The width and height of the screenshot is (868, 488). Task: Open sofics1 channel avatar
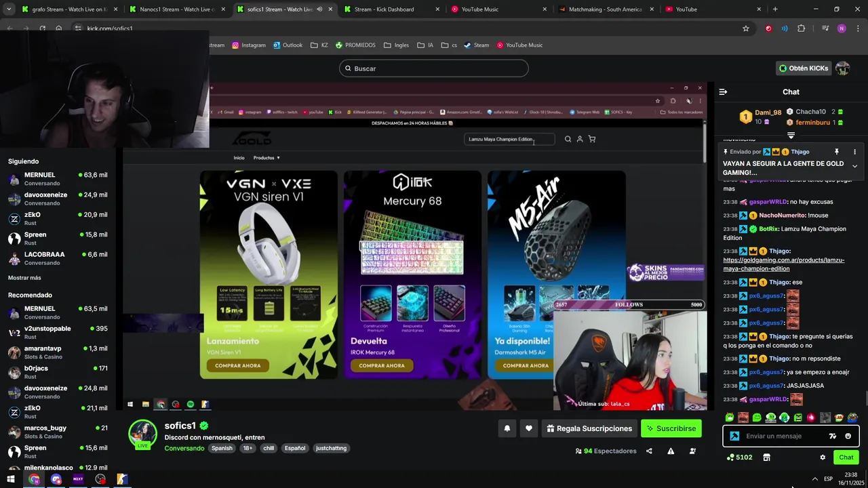[142, 434]
